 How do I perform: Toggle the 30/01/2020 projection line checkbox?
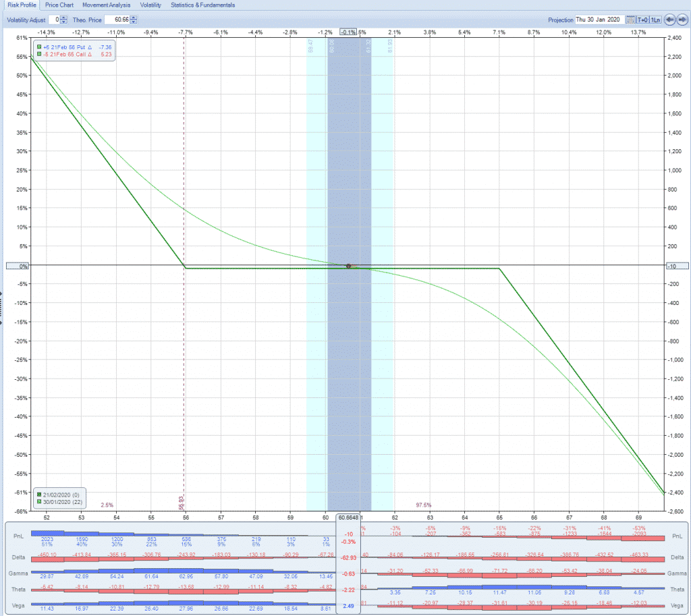(39, 501)
